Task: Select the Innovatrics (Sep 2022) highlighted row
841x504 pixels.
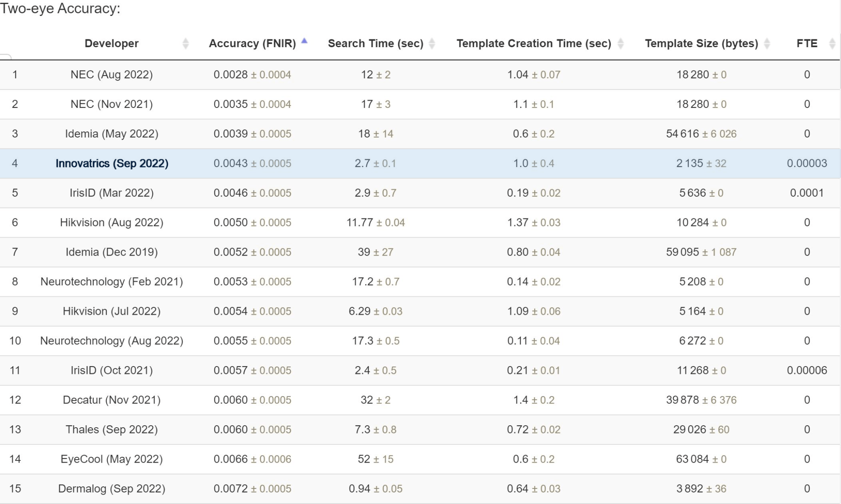Action: tap(112, 163)
